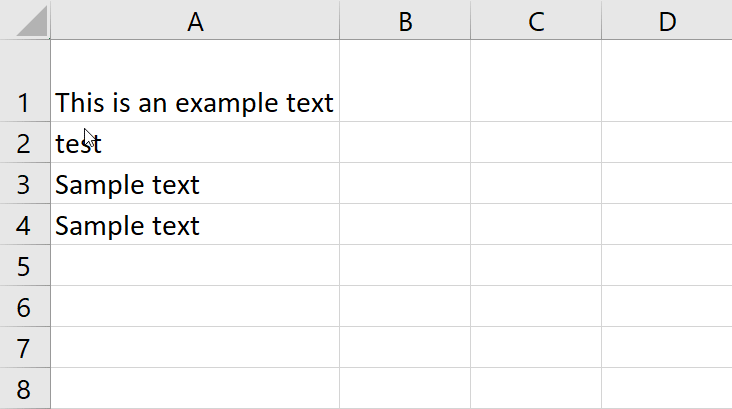Screen dimensions: 732x409
Task: Select row 4 header
Action: tap(25, 225)
